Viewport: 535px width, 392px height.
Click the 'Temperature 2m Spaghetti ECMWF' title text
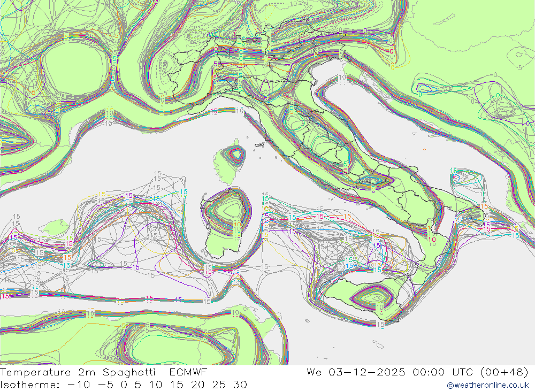point(103,372)
